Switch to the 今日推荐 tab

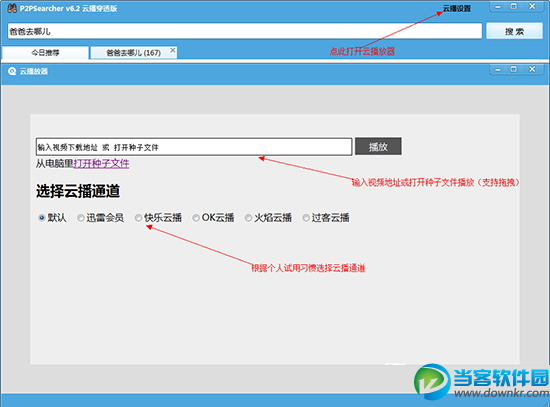[x=45, y=53]
